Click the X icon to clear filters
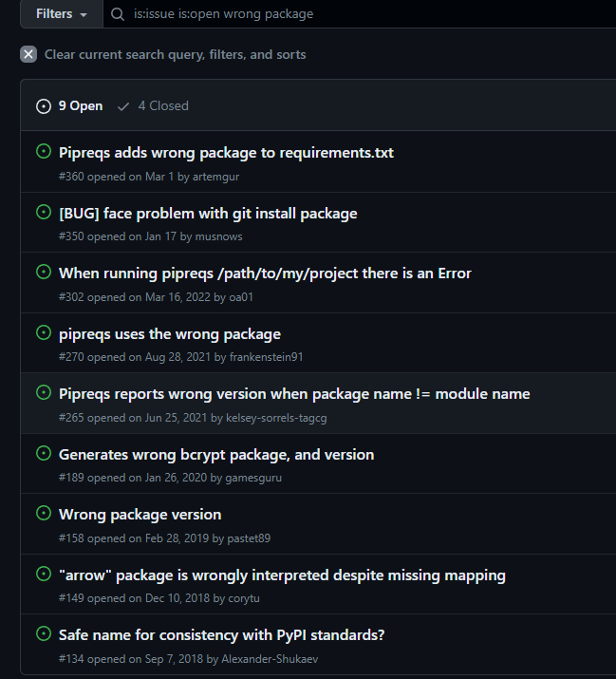 (x=28, y=54)
